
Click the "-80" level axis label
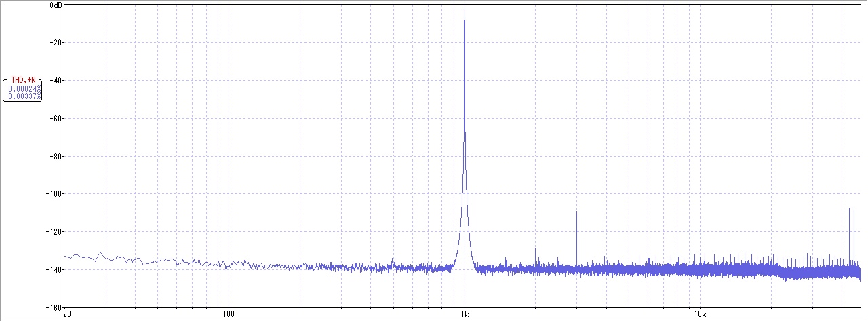coord(56,157)
